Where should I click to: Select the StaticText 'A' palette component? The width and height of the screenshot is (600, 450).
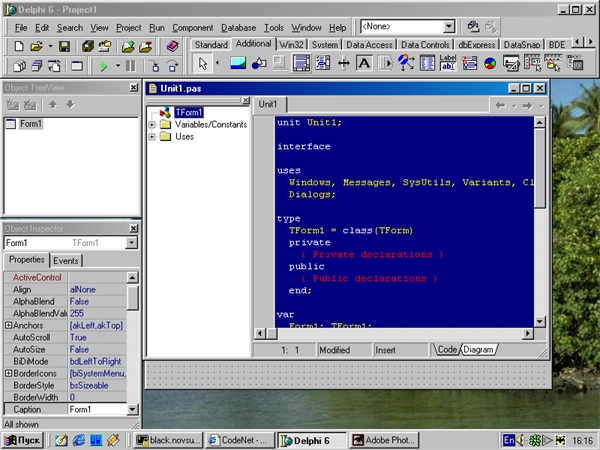click(x=362, y=64)
